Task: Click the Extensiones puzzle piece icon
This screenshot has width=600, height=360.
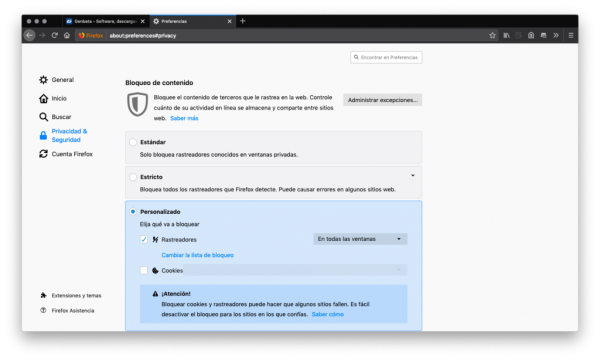Action: 43,295
